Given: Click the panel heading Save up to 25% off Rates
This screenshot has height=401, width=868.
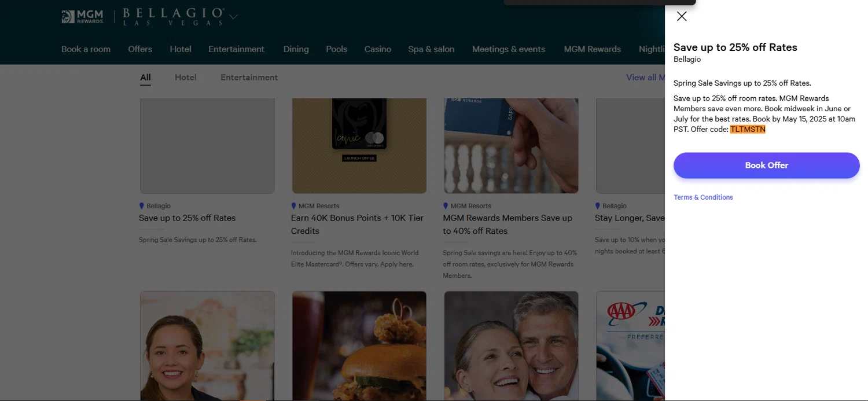Looking at the screenshot, I should [735, 47].
